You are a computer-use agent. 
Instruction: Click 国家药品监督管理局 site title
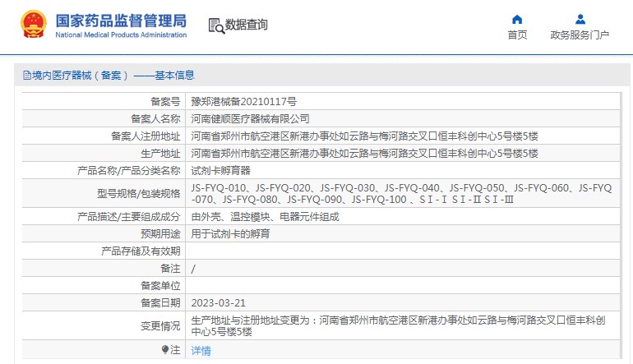pos(121,21)
